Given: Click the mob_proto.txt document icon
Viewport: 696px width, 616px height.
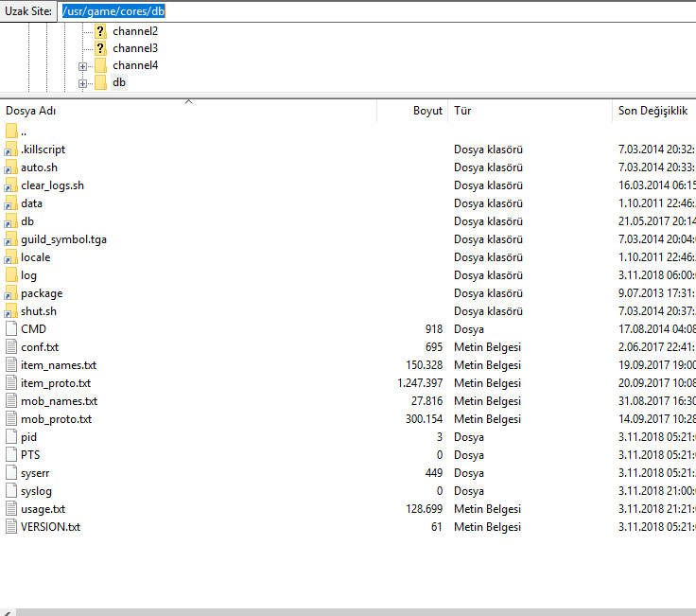Looking at the screenshot, I should click(11, 419).
